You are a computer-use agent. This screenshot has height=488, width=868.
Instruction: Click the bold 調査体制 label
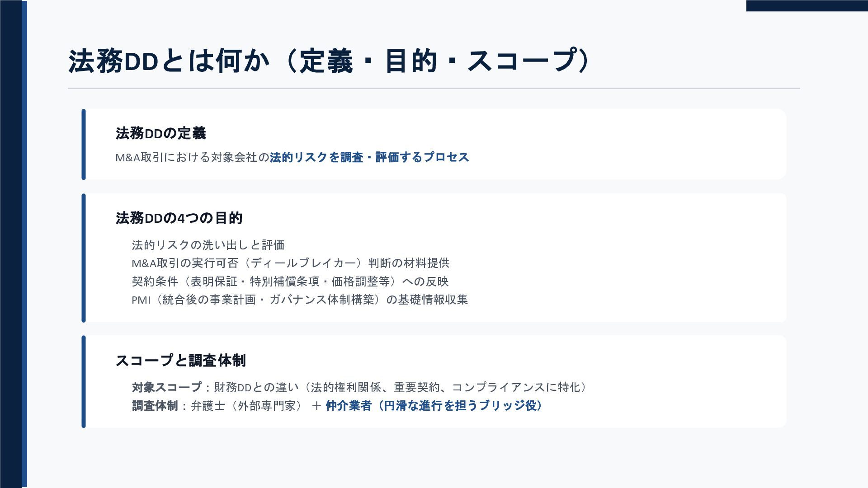[x=155, y=406]
